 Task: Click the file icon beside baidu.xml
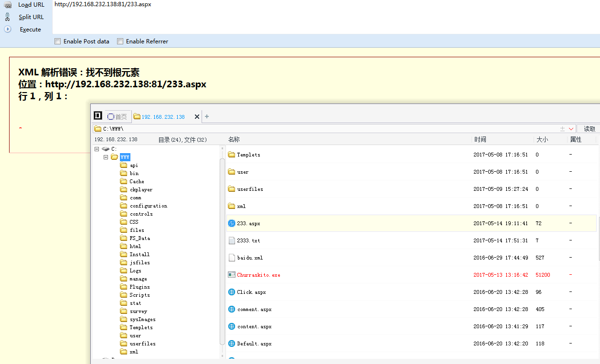click(232, 257)
